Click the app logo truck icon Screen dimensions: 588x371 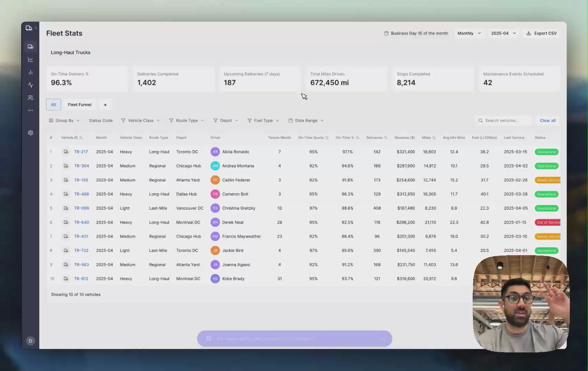pyautogui.click(x=28, y=28)
